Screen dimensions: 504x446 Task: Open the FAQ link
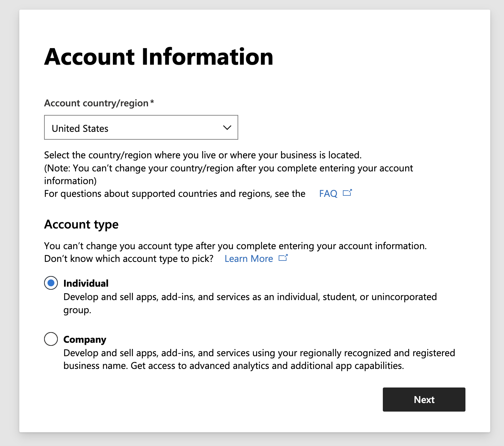tap(328, 194)
